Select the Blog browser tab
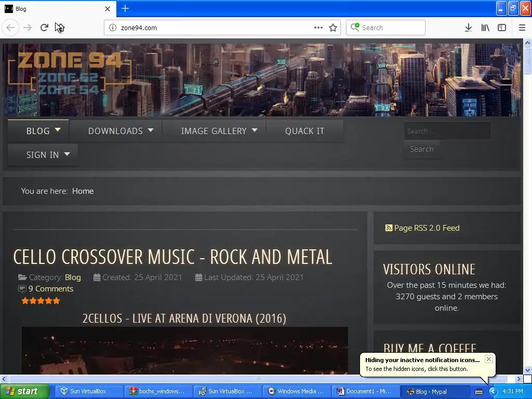The image size is (532, 399). (x=58, y=8)
